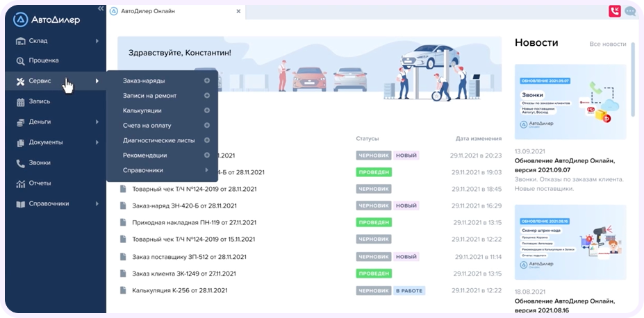
Task: Click document icon beside Калькуляция К-256
Action: tap(122, 290)
